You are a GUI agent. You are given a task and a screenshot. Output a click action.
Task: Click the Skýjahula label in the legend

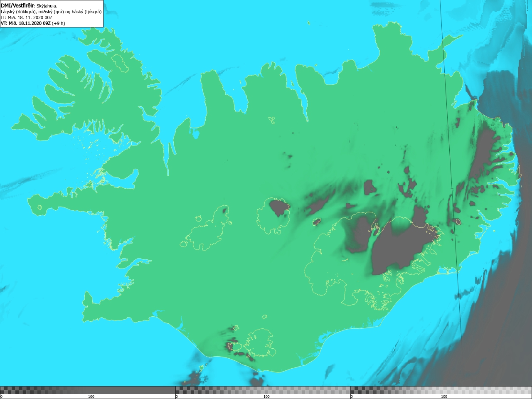coord(47,6)
